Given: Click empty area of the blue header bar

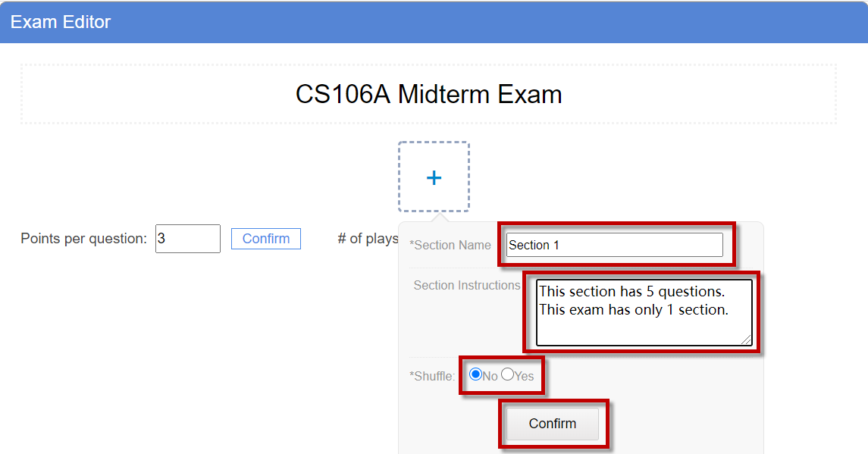Looking at the screenshot, I should (487, 21).
